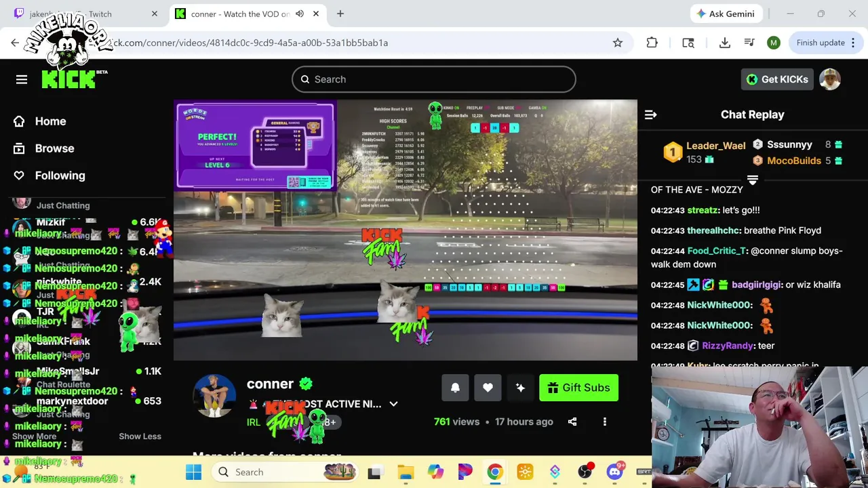Mute the conner tab audio icon
The height and width of the screenshot is (488, 868).
300,14
